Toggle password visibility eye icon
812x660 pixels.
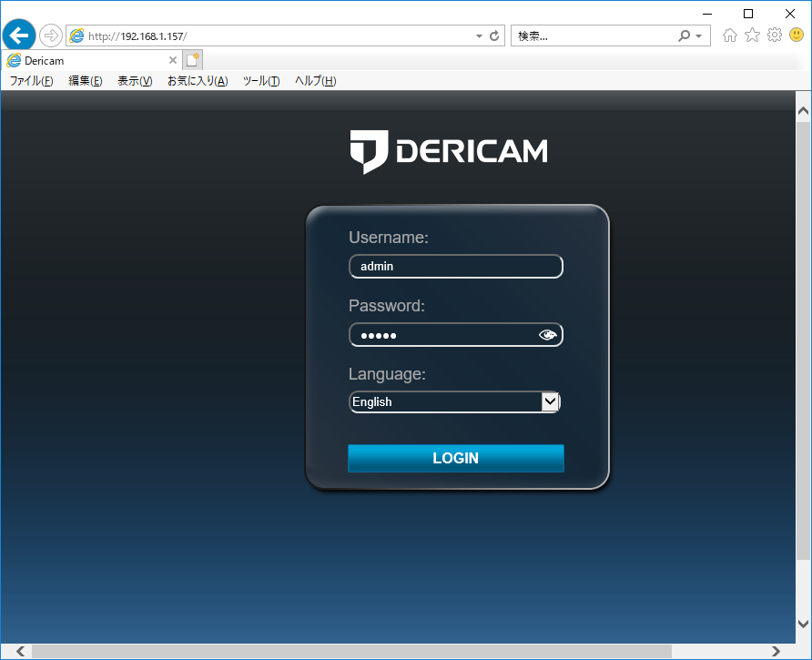coord(547,335)
